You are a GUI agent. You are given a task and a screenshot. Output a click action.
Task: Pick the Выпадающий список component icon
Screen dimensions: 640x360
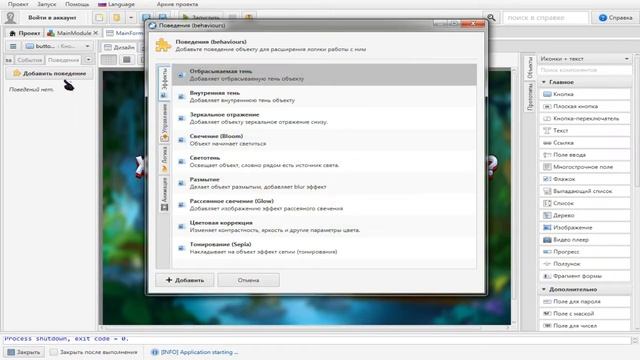click(x=547, y=191)
